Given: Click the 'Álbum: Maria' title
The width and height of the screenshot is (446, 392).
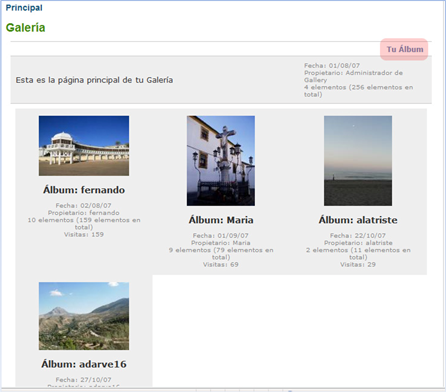Looking at the screenshot, I should [221, 220].
